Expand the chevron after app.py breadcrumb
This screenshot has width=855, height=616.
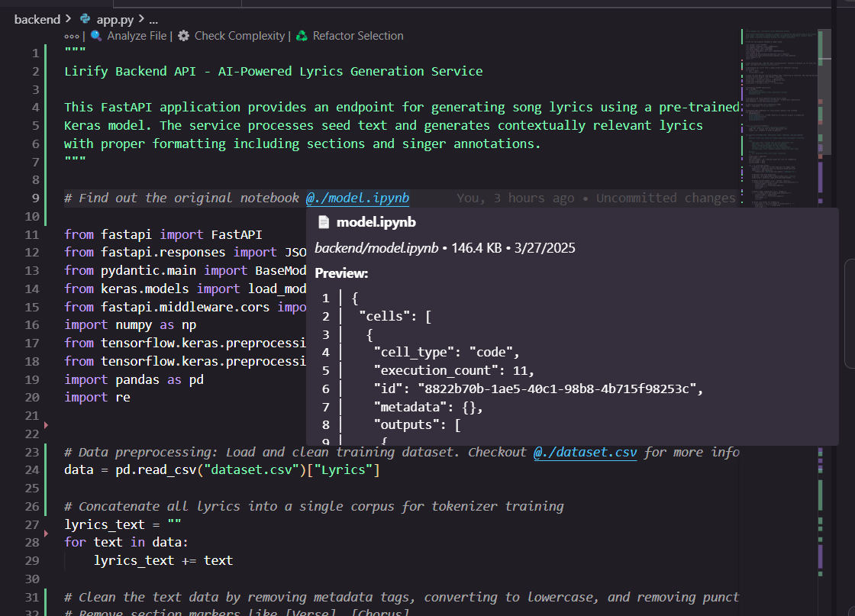click(x=142, y=19)
